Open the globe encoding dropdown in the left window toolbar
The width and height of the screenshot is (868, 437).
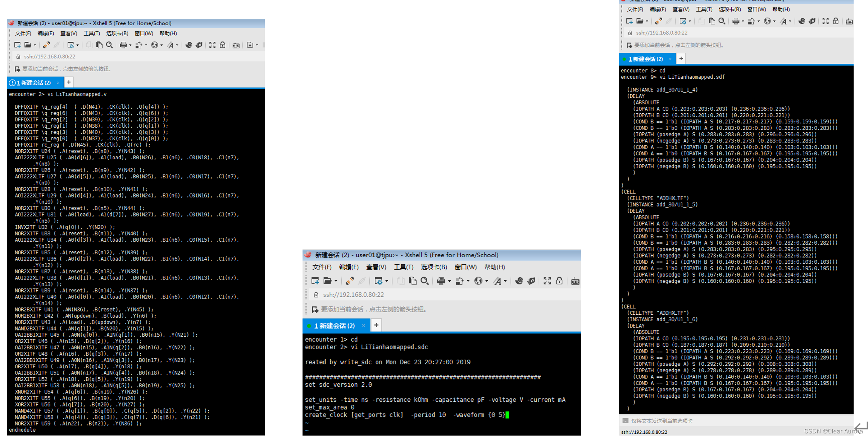(x=162, y=45)
